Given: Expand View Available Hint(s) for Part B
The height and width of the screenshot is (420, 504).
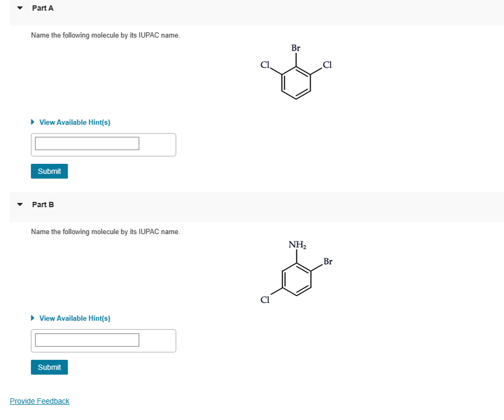Looking at the screenshot, I should pos(74,318).
